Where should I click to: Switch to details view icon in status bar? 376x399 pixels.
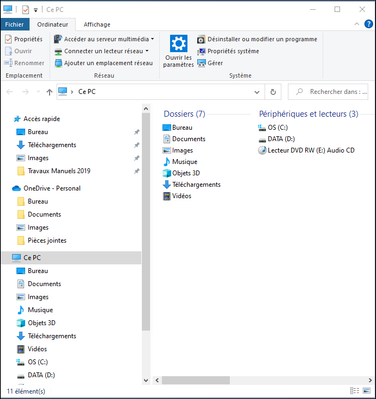pos(355,391)
